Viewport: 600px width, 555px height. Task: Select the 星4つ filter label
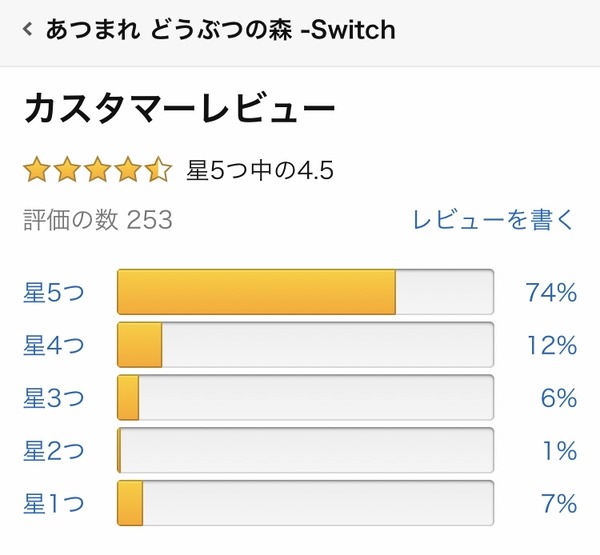54,346
